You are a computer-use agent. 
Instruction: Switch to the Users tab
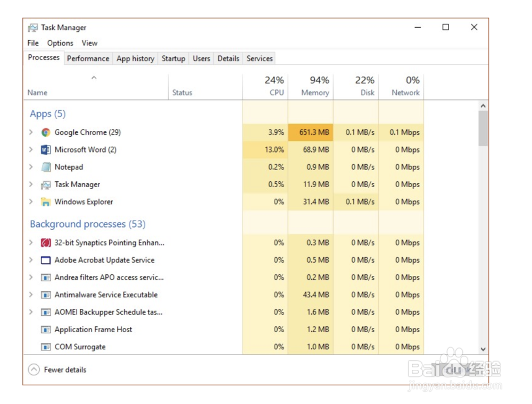[x=202, y=58]
